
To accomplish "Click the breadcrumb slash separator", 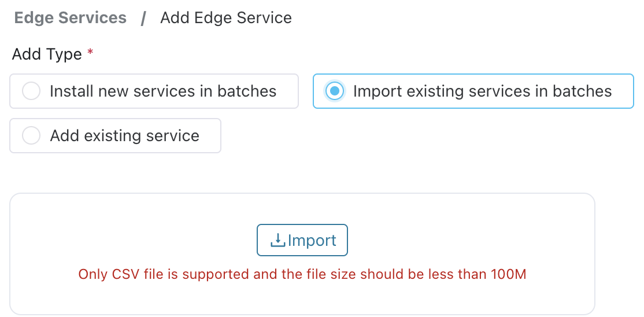I will tap(143, 18).
